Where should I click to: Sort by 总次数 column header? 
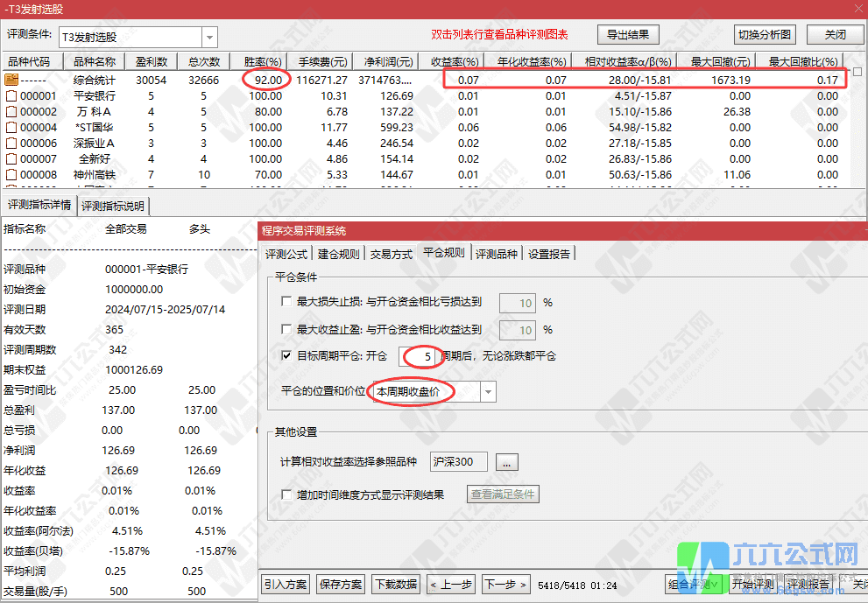(204, 61)
